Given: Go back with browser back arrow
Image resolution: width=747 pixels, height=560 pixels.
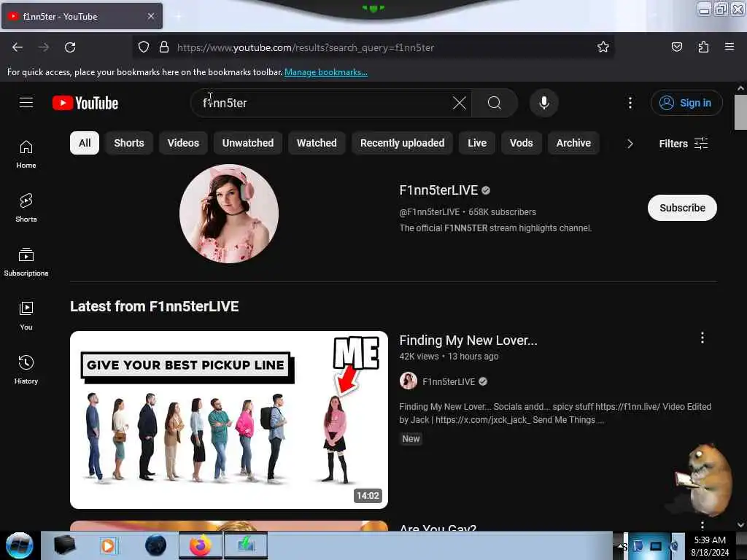Looking at the screenshot, I should (18, 47).
